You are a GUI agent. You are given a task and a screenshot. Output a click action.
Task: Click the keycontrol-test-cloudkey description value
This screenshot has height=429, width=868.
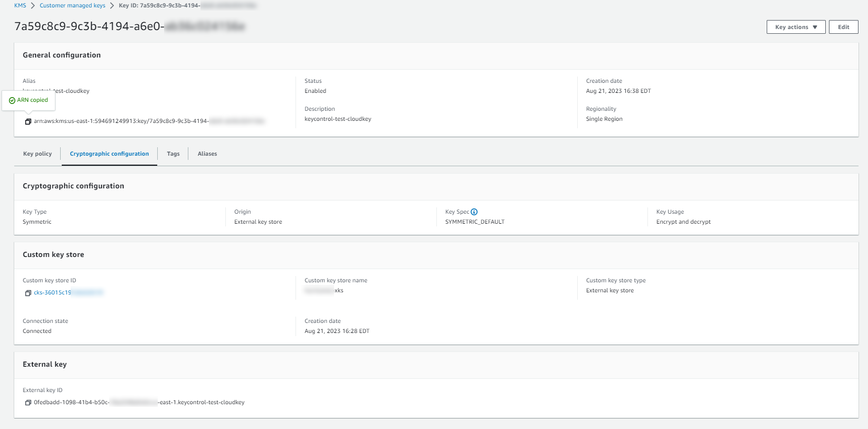(338, 119)
